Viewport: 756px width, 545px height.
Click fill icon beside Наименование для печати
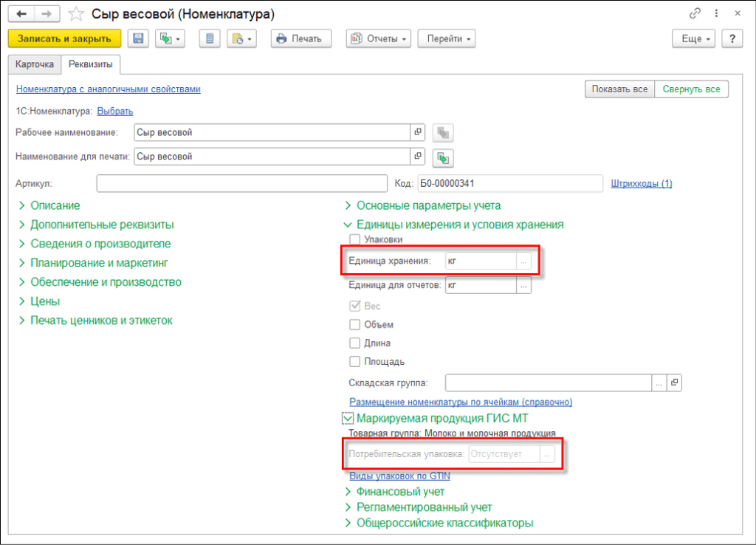pyautogui.click(x=443, y=157)
